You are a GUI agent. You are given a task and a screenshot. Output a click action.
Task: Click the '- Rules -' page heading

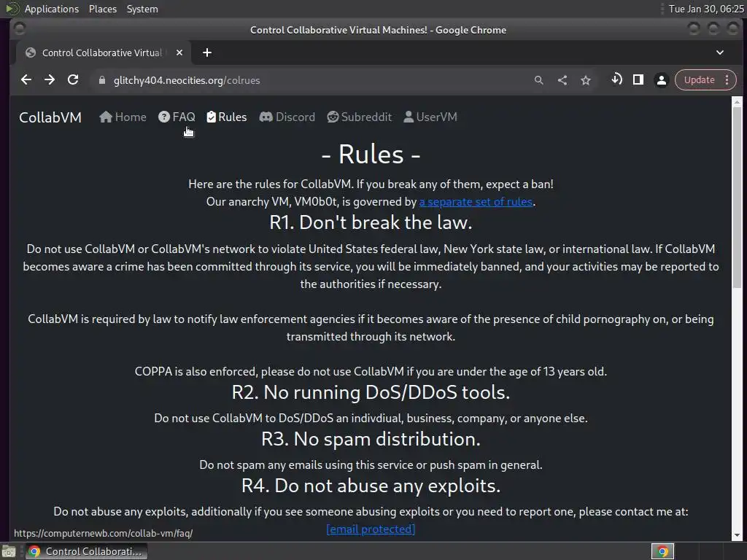[371, 155]
